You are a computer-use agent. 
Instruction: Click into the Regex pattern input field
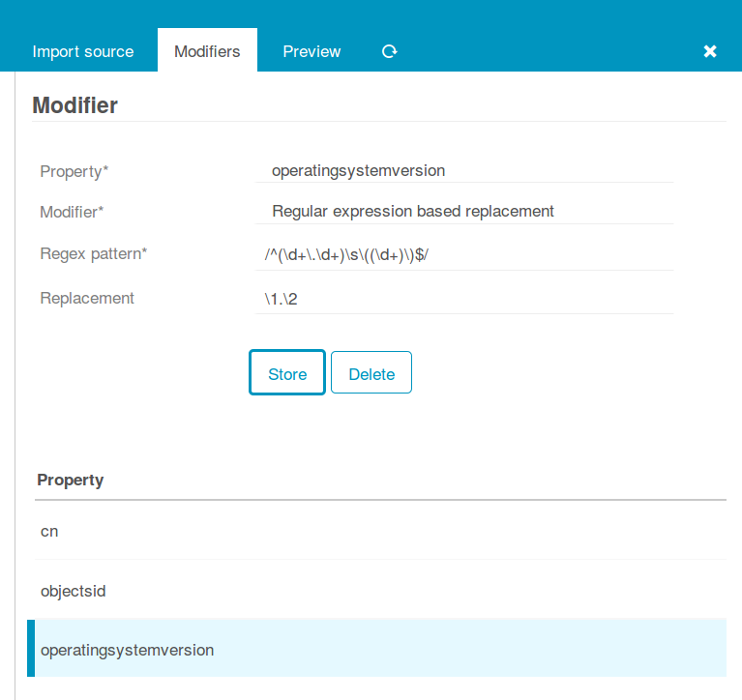463,255
